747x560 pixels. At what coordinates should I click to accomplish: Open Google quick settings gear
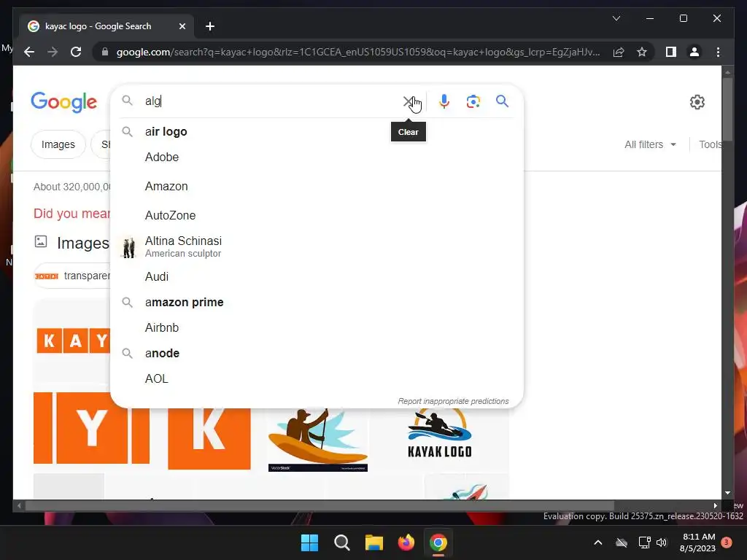[x=697, y=102]
